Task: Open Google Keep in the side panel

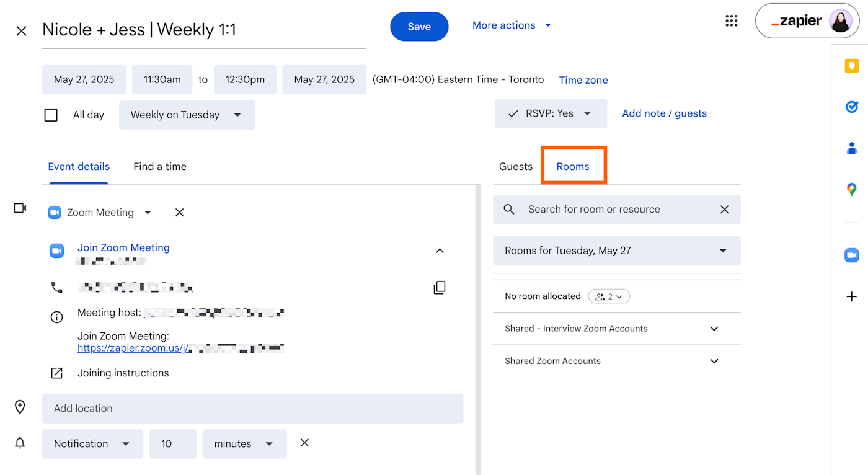Action: (x=851, y=66)
